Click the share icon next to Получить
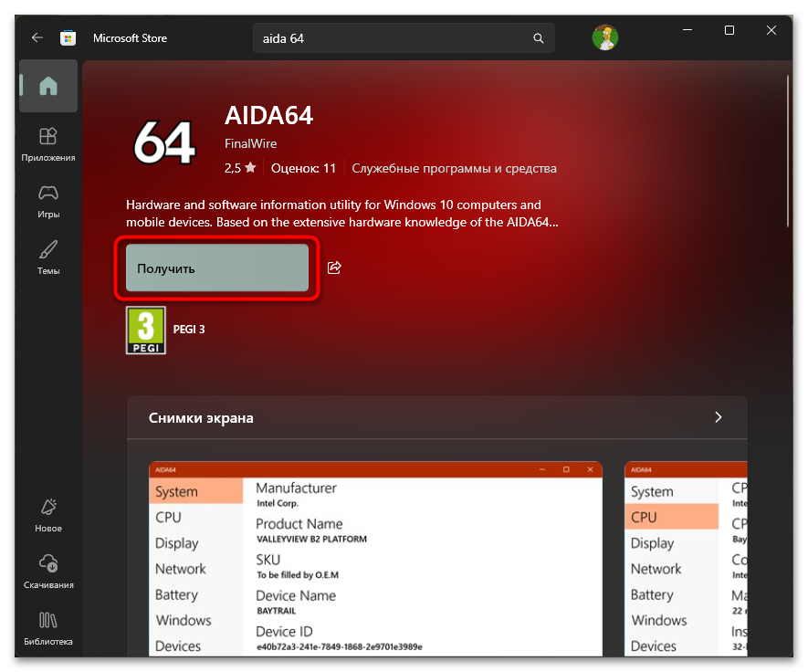The image size is (808, 672). point(334,268)
